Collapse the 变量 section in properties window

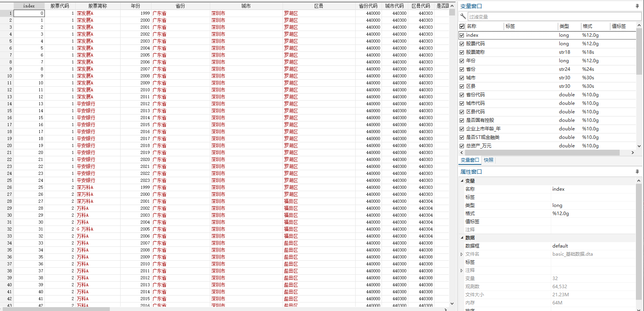[x=462, y=181]
